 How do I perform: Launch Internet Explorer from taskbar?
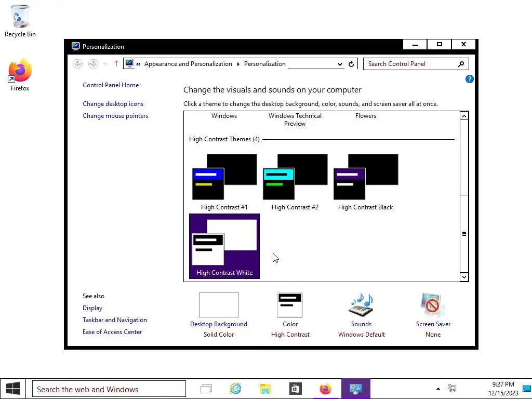[235, 389]
